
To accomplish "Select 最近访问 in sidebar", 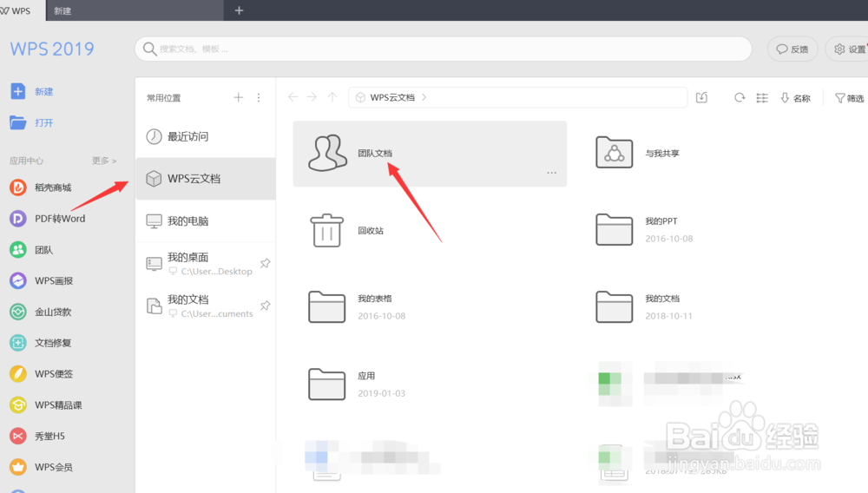I will click(x=206, y=136).
